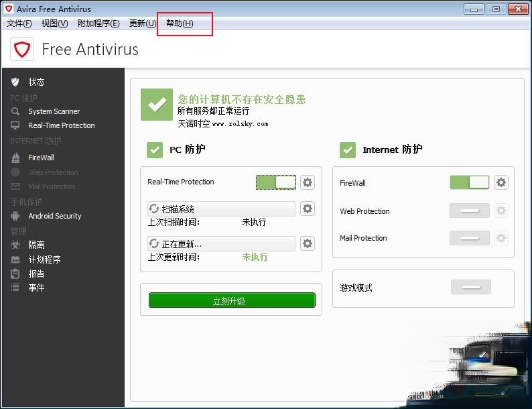Close the Avira Free Antivirus window
The image size is (532, 409).
click(518, 9)
